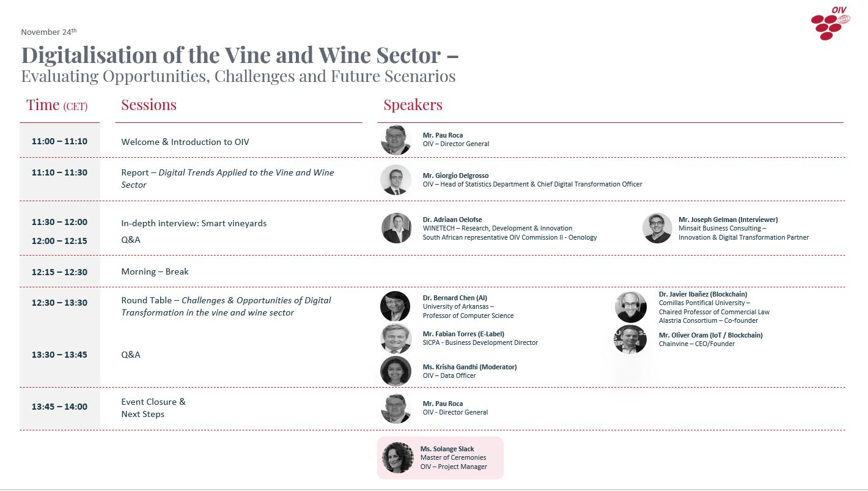Image resolution: width=868 pixels, height=491 pixels.
Task: Click the Speakers column heading
Action: pyautogui.click(x=413, y=105)
